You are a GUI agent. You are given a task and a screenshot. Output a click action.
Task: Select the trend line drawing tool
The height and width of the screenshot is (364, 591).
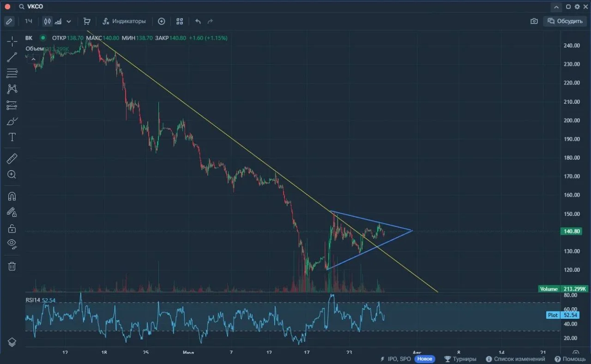(12, 57)
